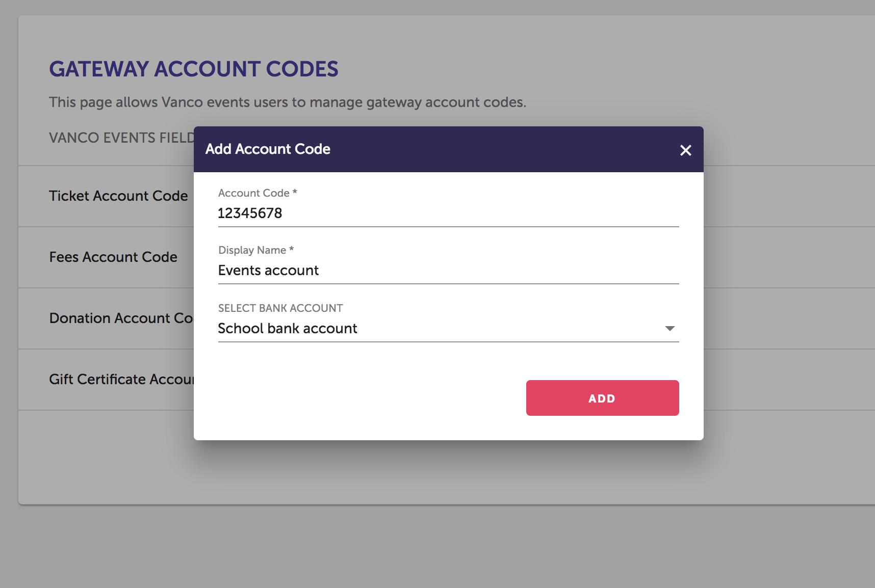Click the Account Code input field
Screen dimensions: 875x588
(x=448, y=213)
